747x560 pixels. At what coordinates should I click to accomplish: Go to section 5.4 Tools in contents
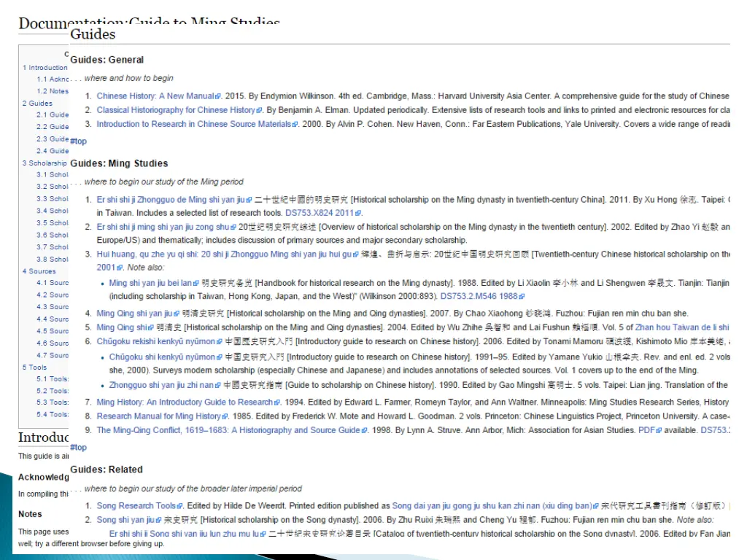(53, 415)
